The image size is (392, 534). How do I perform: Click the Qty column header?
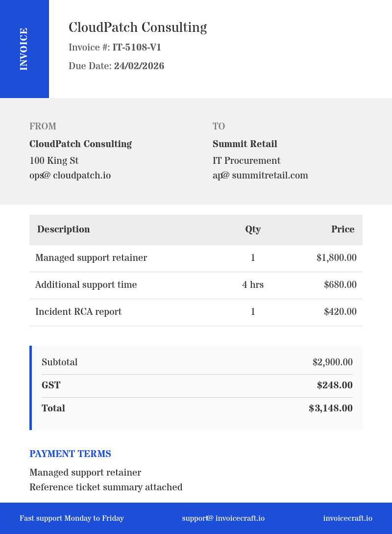click(253, 229)
